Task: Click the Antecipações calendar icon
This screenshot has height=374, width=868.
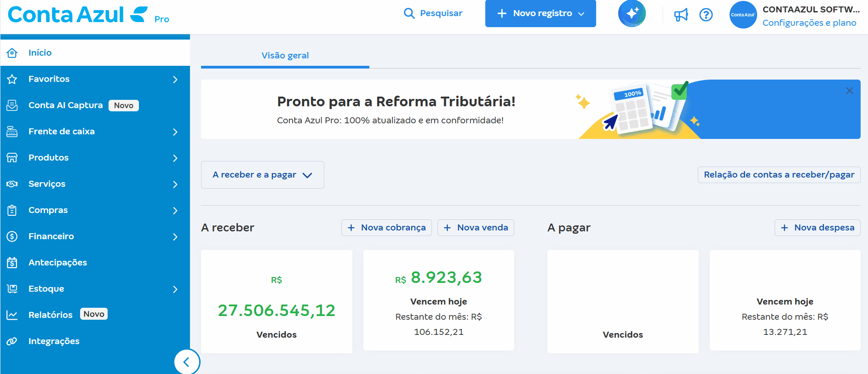Action: pyautogui.click(x=12, y=263)
